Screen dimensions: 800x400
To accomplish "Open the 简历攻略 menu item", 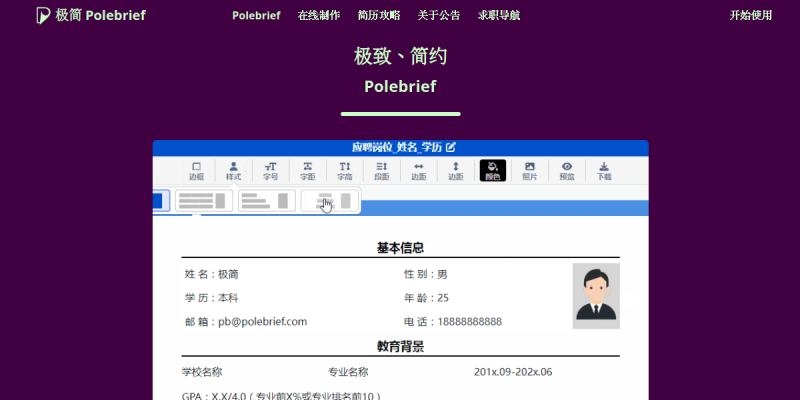I will (x=379, y=15).
